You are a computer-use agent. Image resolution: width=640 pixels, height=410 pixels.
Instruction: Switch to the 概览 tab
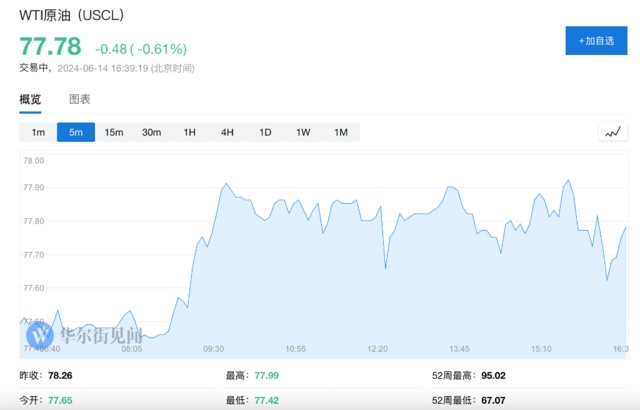point(31,99)
